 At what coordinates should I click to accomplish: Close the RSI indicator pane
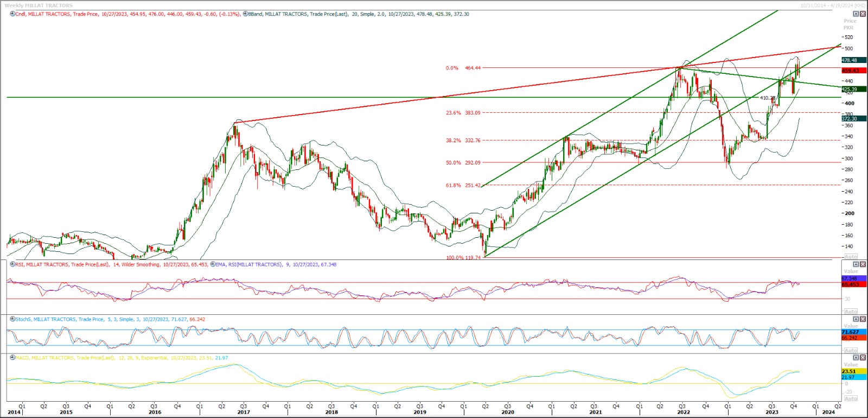click(863, 264)
